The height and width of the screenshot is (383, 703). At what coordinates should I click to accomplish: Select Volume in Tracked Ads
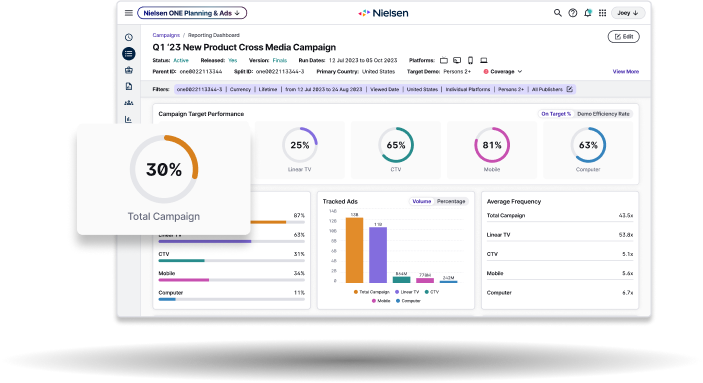[x=421, y=201]
